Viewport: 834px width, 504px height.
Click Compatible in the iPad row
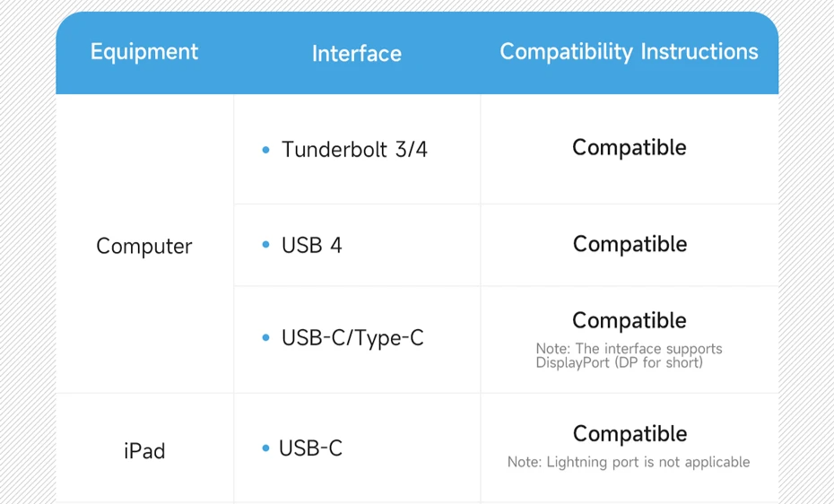630,434
